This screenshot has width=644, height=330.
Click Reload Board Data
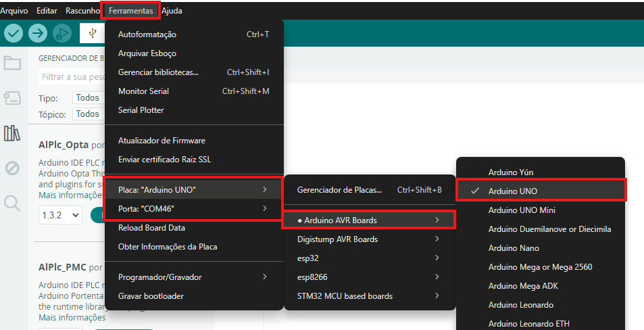(x=194, y=228)
